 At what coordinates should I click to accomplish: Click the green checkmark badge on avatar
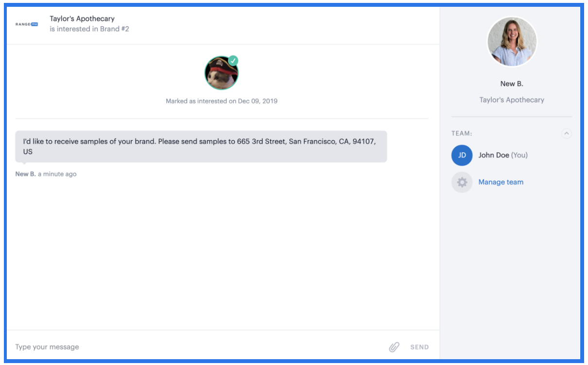click(x=233, y=61)
